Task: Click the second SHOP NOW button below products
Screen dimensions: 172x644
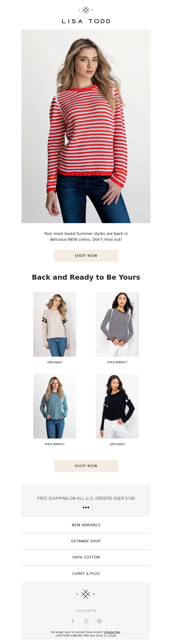Action: [x=86, y=466]
